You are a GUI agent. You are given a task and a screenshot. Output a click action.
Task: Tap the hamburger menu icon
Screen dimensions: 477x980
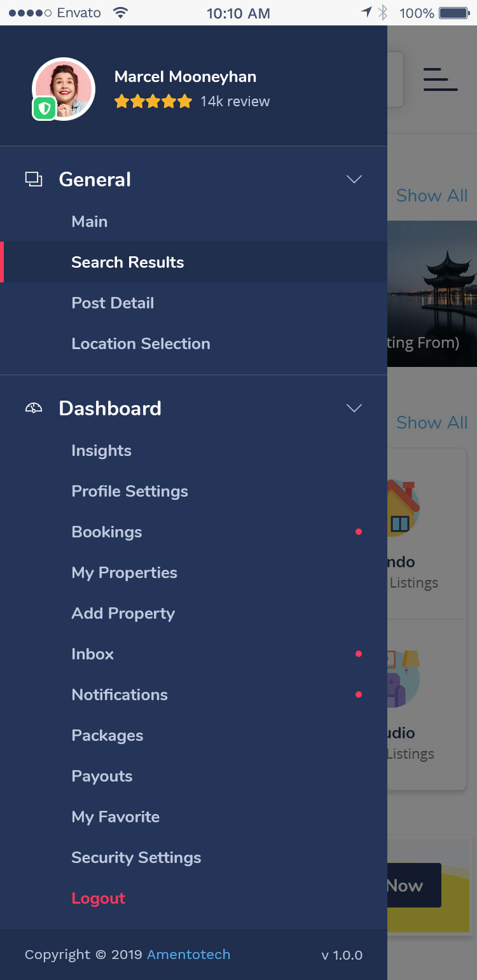click(x=440, y=79)
